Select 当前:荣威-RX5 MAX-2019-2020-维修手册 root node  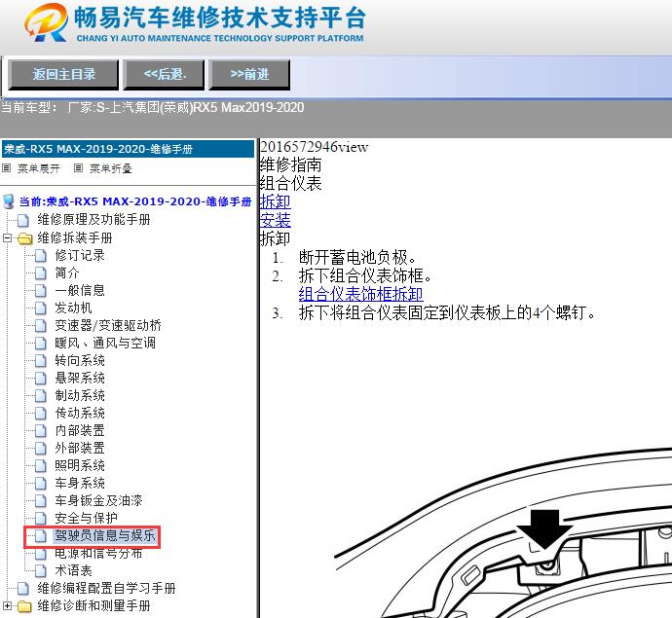tap(135, 201)
